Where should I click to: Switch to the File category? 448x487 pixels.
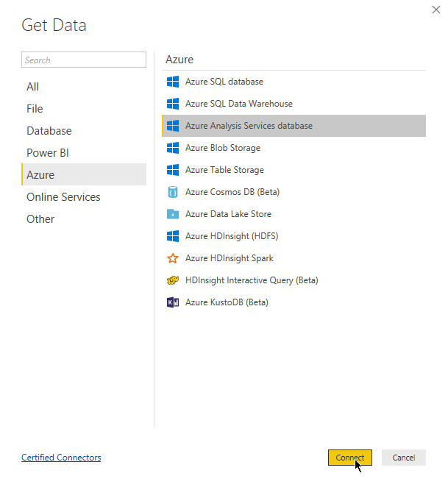click(35, 109)
